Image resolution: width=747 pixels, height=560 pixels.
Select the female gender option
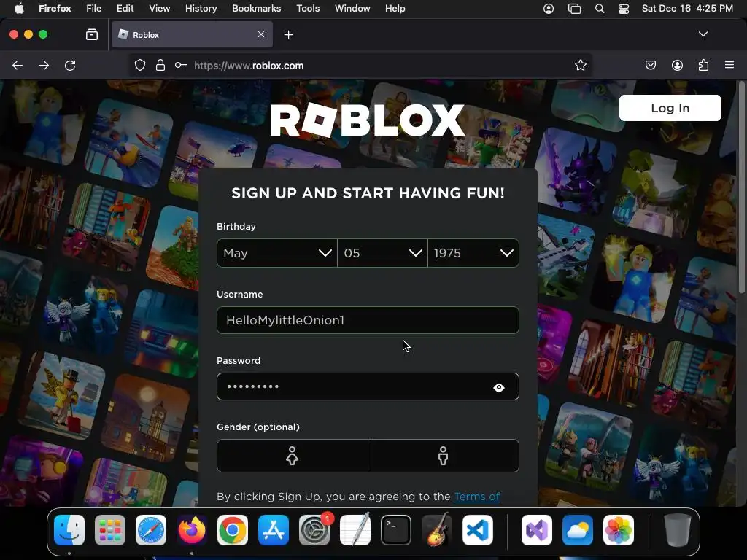coord(292,456)
